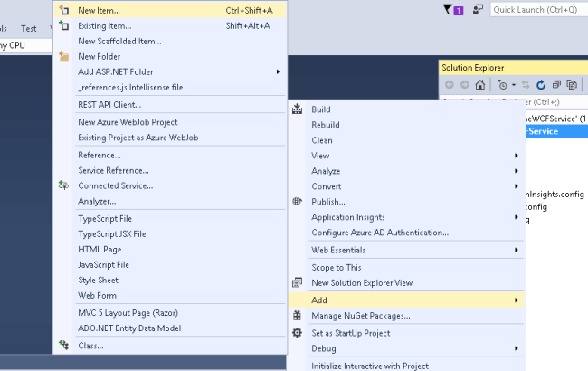Select Analyzer... in the Add submenu

click(170, 201)
